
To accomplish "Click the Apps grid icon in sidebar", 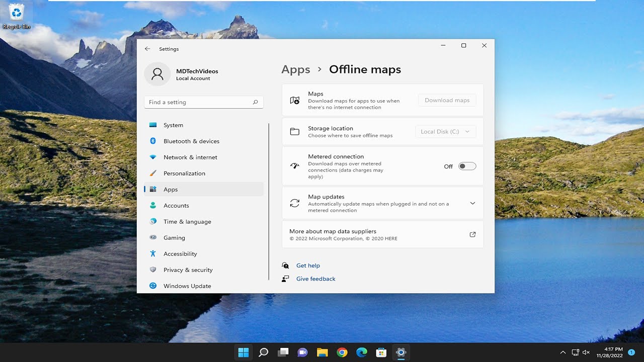I will coord(153,190).
